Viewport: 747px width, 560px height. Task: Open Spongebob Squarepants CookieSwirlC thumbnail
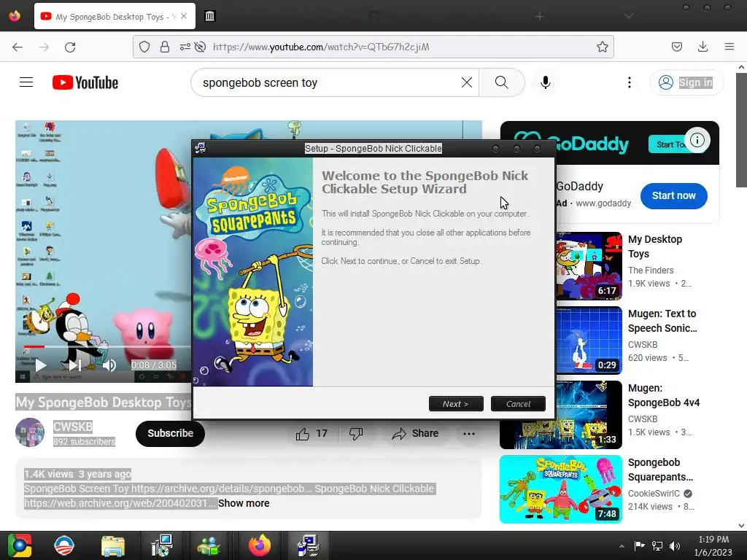point(561,489)
